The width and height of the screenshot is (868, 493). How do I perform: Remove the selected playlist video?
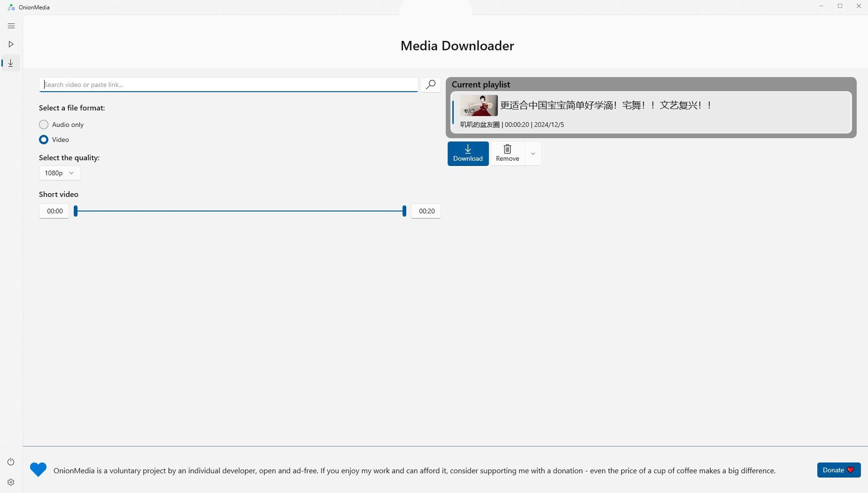pos(507,154)
